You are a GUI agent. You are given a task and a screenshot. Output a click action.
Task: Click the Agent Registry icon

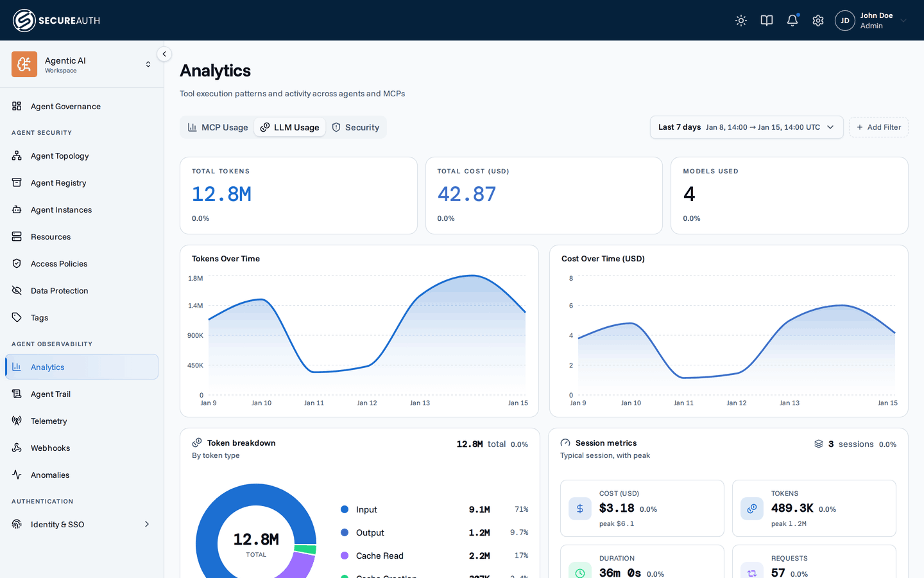point(17,182)
